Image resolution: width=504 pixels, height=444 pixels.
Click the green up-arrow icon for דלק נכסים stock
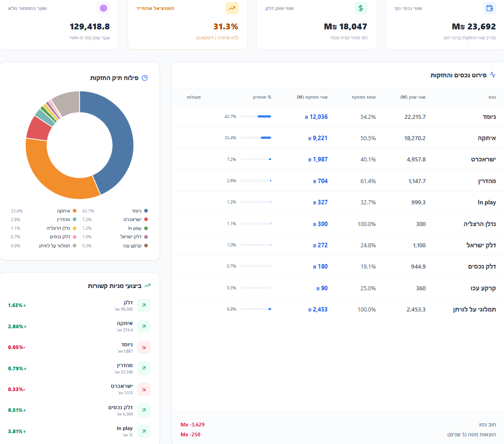(x=144, y=410)
